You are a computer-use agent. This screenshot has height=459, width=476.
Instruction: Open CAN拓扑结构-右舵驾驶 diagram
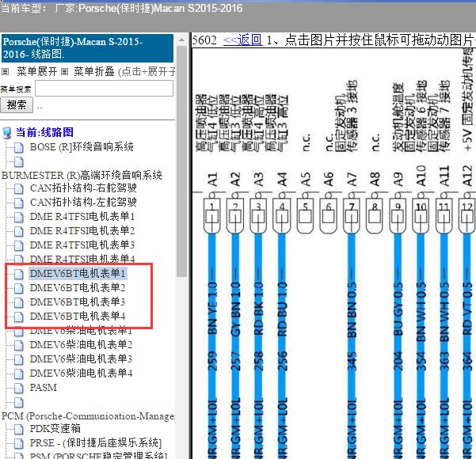pos(83,188)
